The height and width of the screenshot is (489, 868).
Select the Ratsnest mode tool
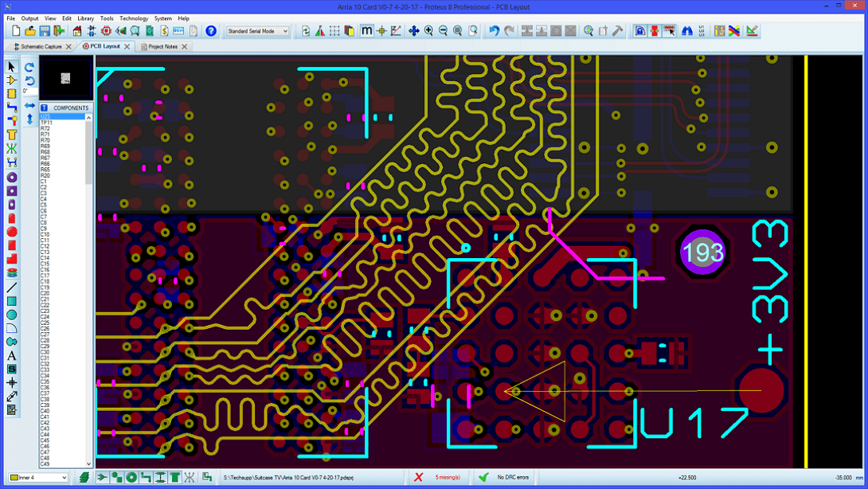10,148
